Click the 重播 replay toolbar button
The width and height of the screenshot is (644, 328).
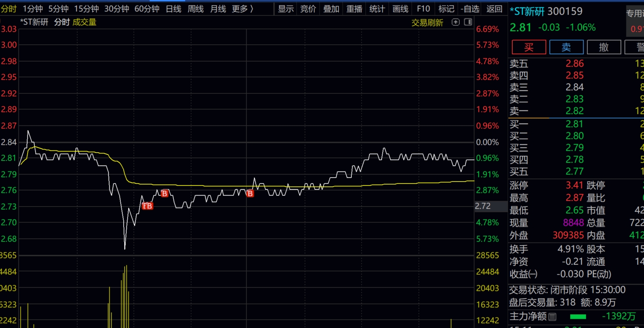coord(354,9)
